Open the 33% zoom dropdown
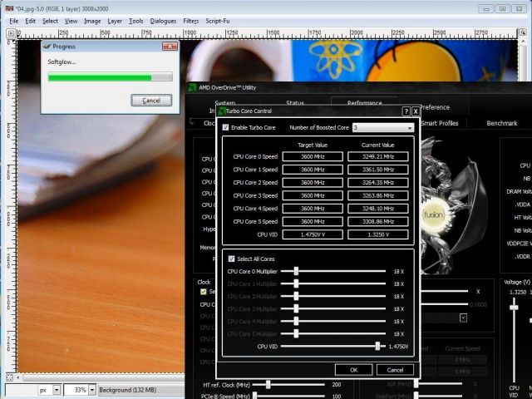Viewport: 532px width, 399px height. pos(92,390)
